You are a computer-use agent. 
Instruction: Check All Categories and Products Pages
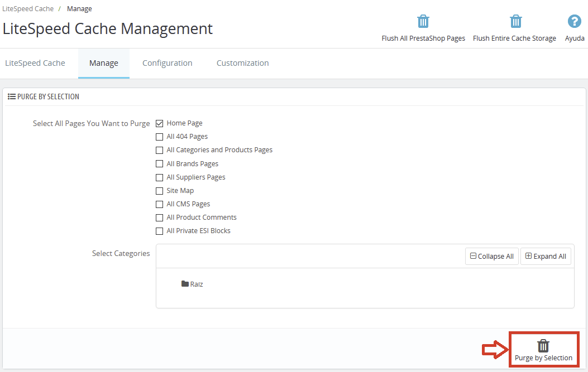click(160, 150)
